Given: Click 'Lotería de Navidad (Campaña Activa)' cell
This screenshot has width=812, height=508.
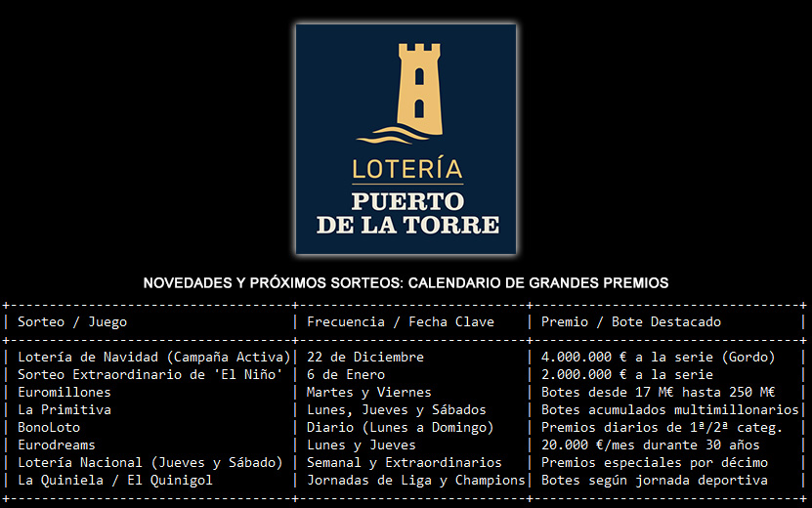Looking at the screenshot, I should [x=153, y=358].
